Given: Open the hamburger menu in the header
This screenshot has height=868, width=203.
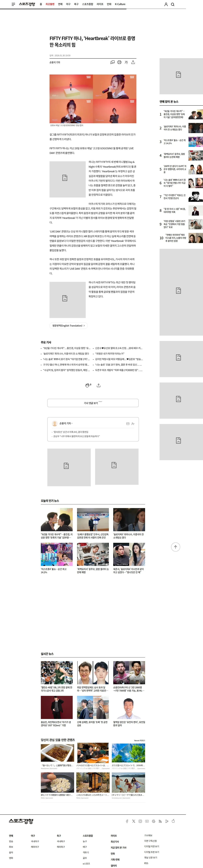Looking at the screenshot, I should [13, 4].
